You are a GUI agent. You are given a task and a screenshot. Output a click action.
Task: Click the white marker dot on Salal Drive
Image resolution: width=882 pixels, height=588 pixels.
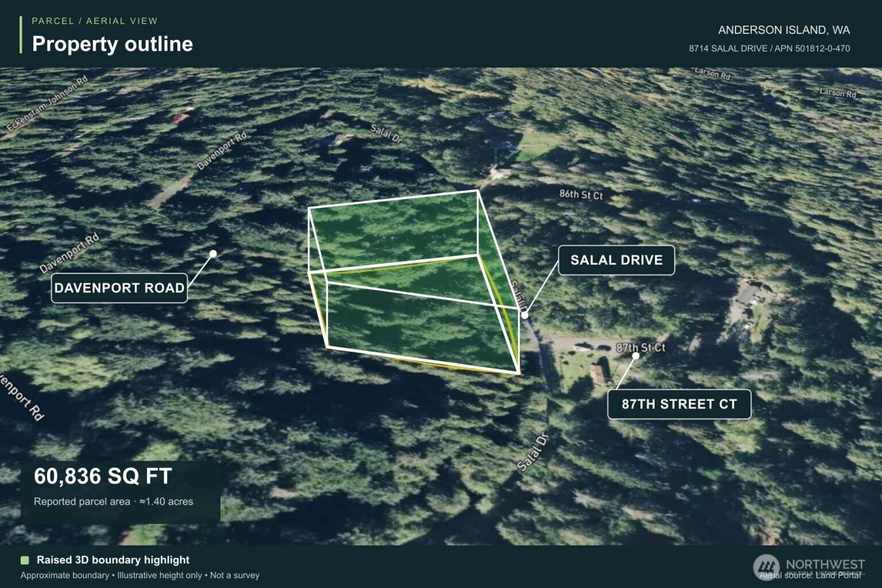[524, 315]
